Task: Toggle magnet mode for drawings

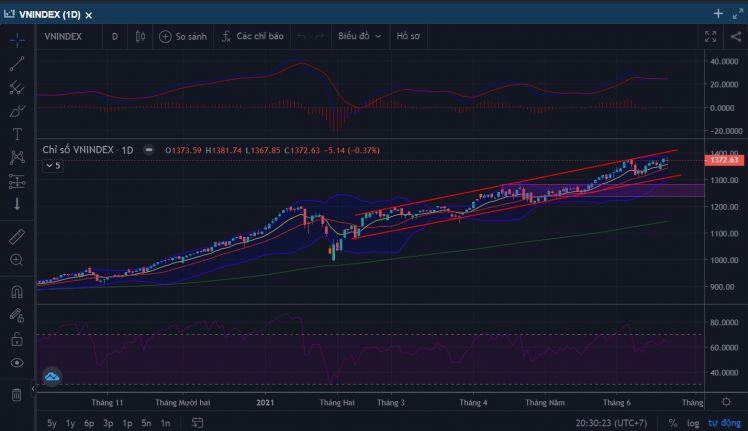Action: [17, 292]
